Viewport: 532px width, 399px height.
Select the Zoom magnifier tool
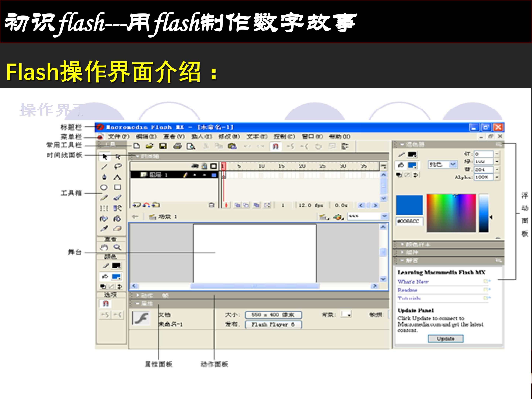(117, 247)
